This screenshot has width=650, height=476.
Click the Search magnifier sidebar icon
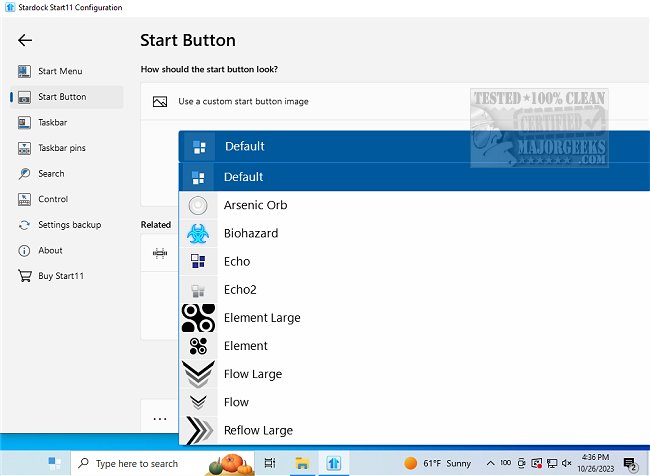click(x=24, y=174)
